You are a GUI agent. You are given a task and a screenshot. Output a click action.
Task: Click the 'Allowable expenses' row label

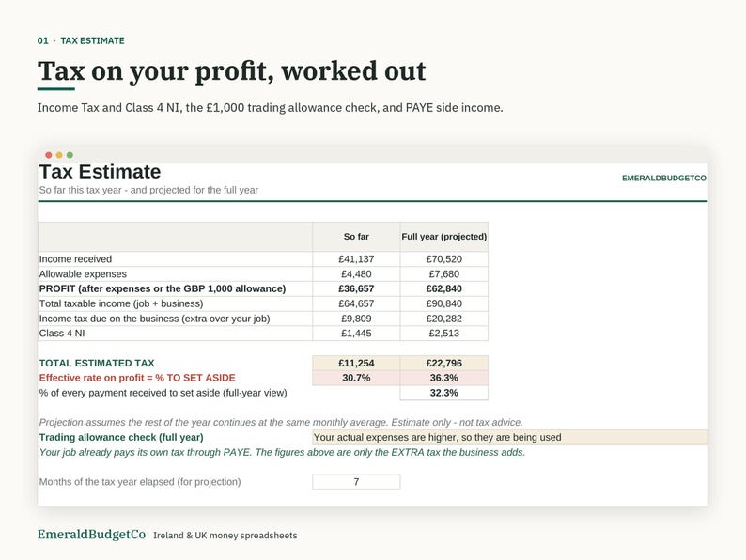[83, 274]
